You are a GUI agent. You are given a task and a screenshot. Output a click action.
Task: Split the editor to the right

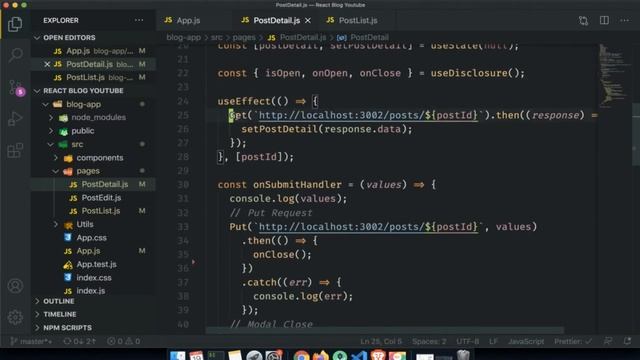click(604, 20)
